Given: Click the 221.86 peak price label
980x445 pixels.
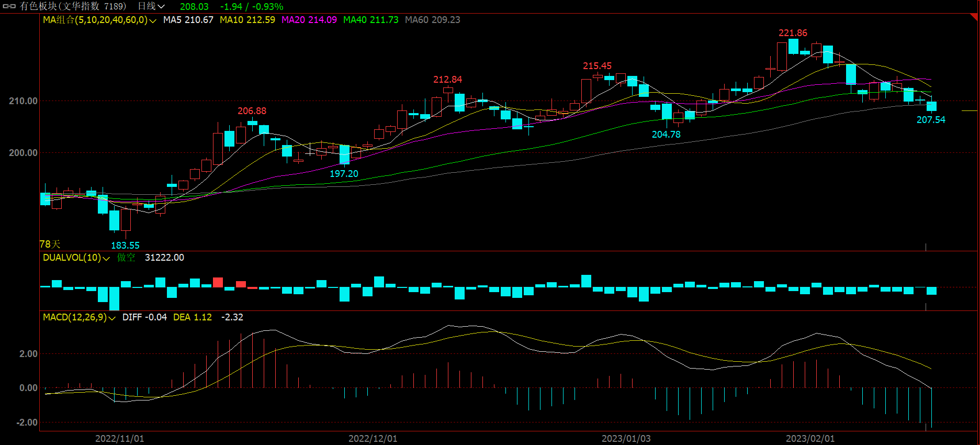Looking at the screenshot, I should point(793,33).
